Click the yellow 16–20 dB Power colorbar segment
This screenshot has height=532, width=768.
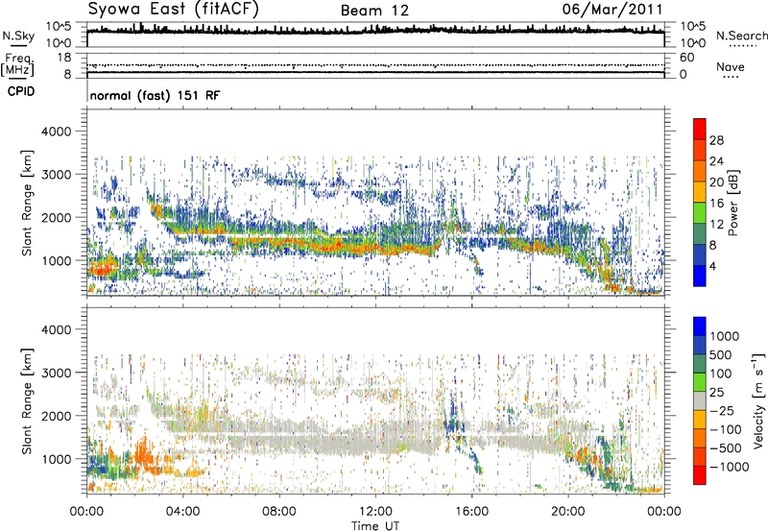(x=700, y=191)
